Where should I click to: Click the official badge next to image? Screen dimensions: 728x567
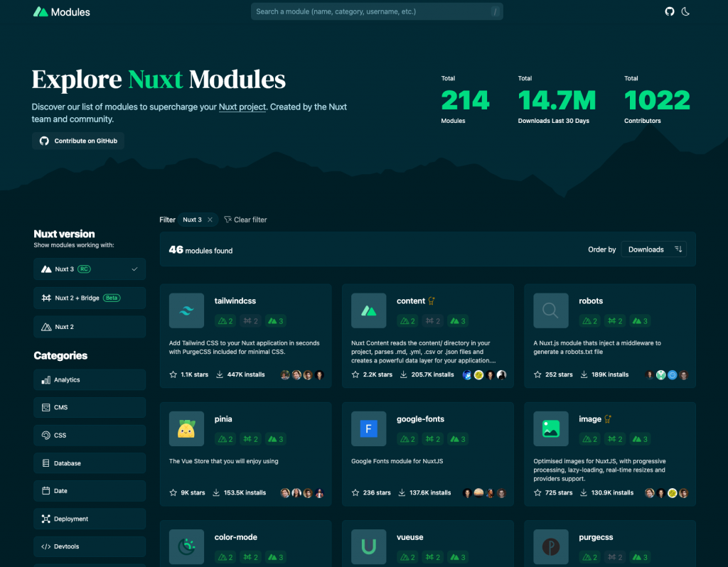(607, 419)
